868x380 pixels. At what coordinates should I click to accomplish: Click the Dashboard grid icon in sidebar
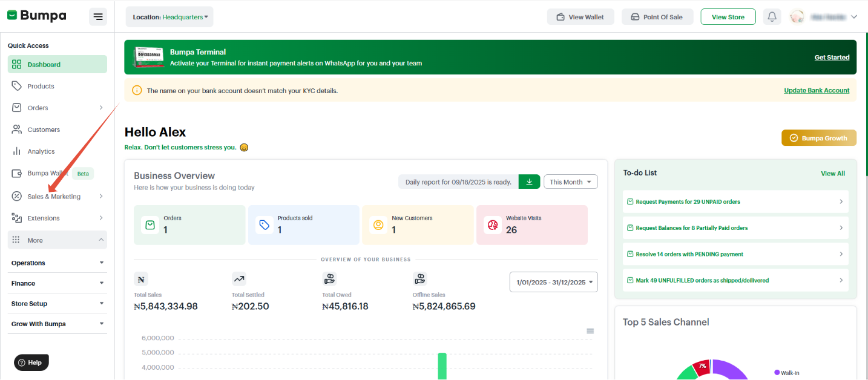tap(17, 64)
